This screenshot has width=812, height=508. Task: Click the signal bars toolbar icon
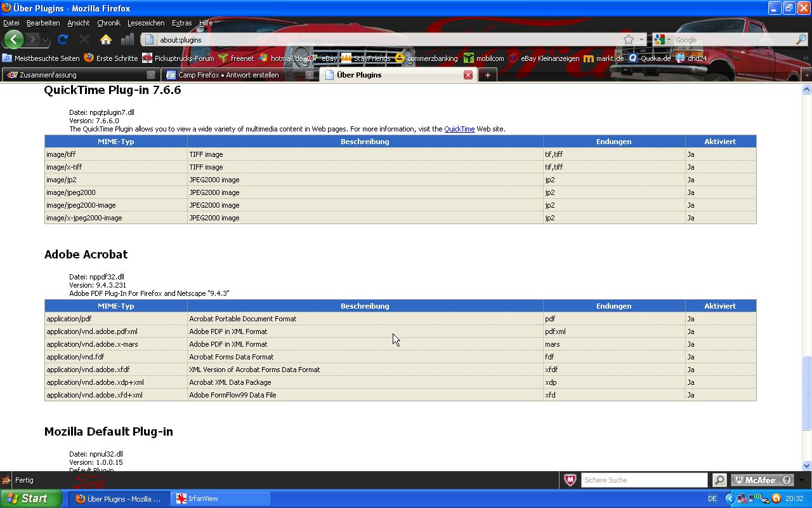click(x=128, y=39)
